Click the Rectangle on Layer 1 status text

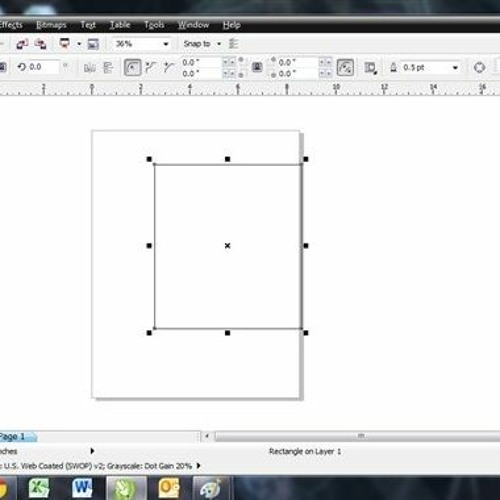(x=305, y=452)
